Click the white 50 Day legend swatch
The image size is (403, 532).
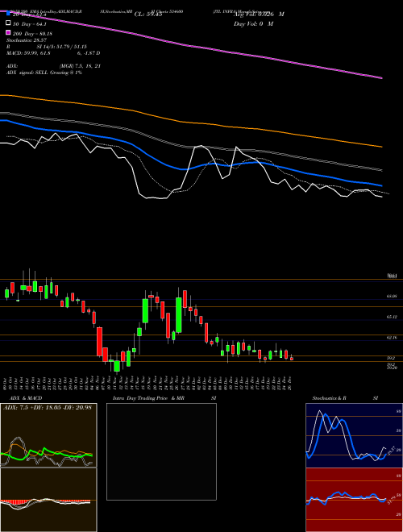(x=8, y=23)
